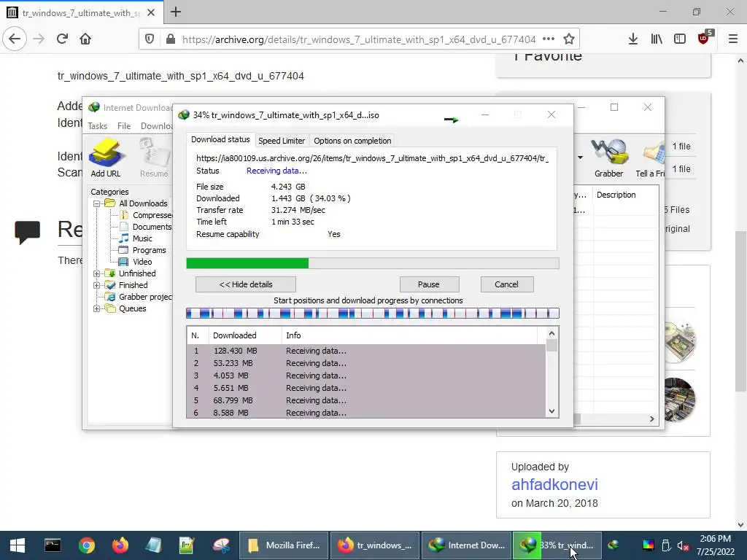Expand the Finished category
The height and width of the screenshot is (560, 747).
coord(97,285)
